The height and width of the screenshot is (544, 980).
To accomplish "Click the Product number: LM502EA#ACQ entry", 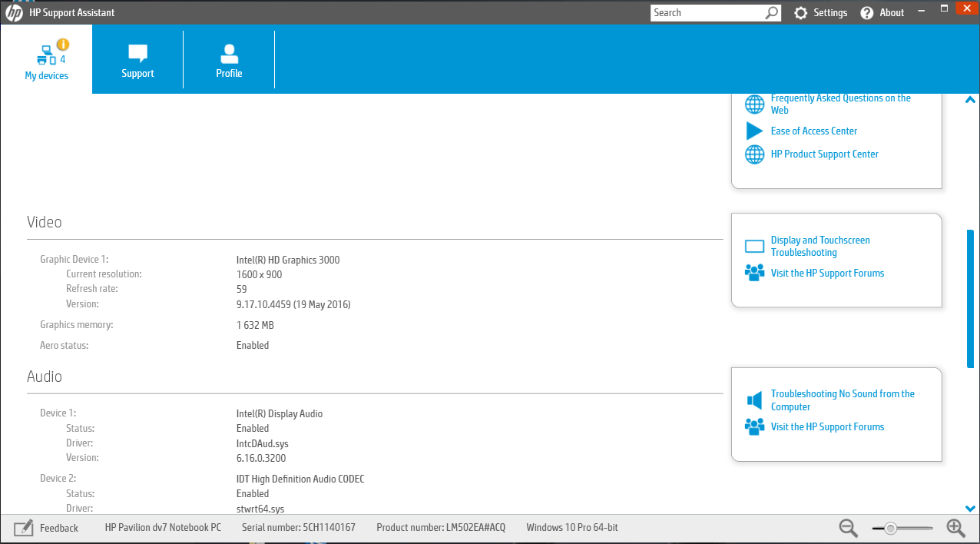I will pyautogui.click(x=441, y=528).
